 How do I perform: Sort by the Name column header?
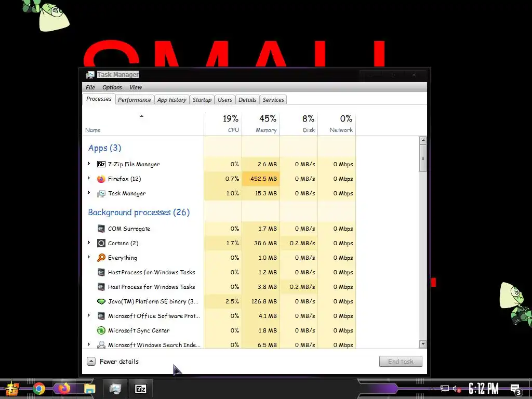pyautogui.click(x=143, y=124)
